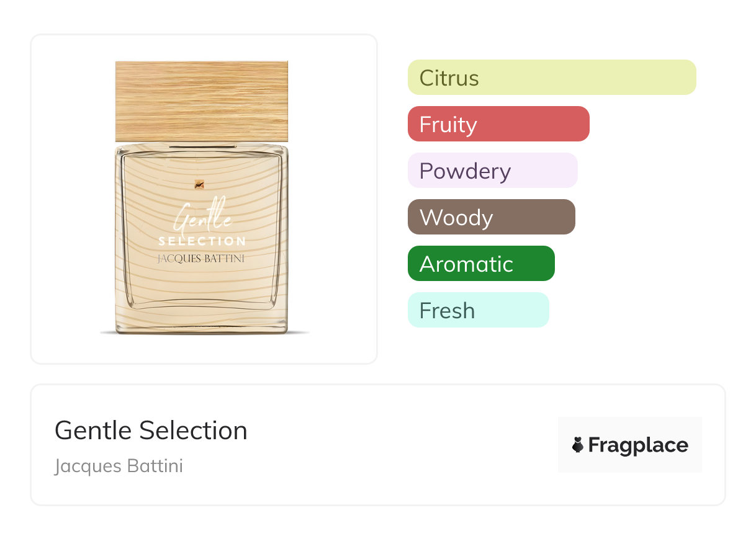756x536 pixels.
Task: Open the Gentle Selection title link
Action: click(x=151, y=431)
